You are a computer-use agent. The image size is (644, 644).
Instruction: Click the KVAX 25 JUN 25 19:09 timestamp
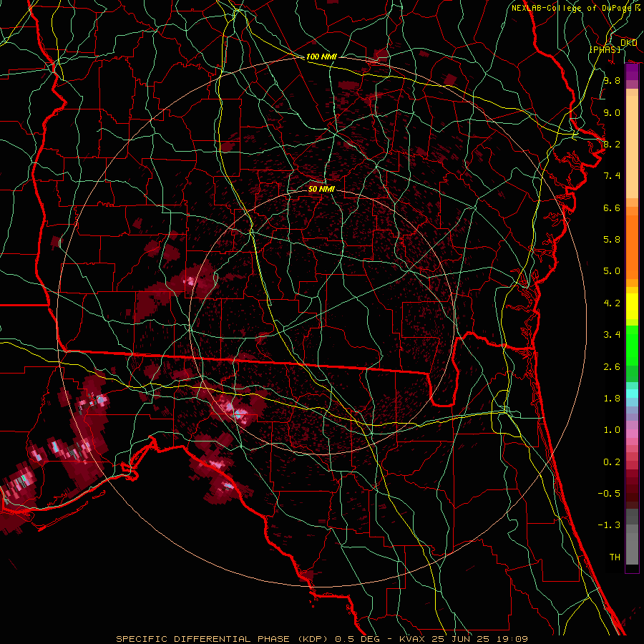pyautogui.click(x=465, y=639)
